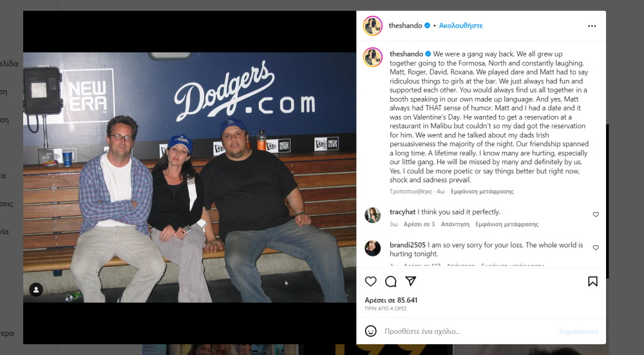
Task: Open comments via the speech bubble icon
Action: point(391,282)
